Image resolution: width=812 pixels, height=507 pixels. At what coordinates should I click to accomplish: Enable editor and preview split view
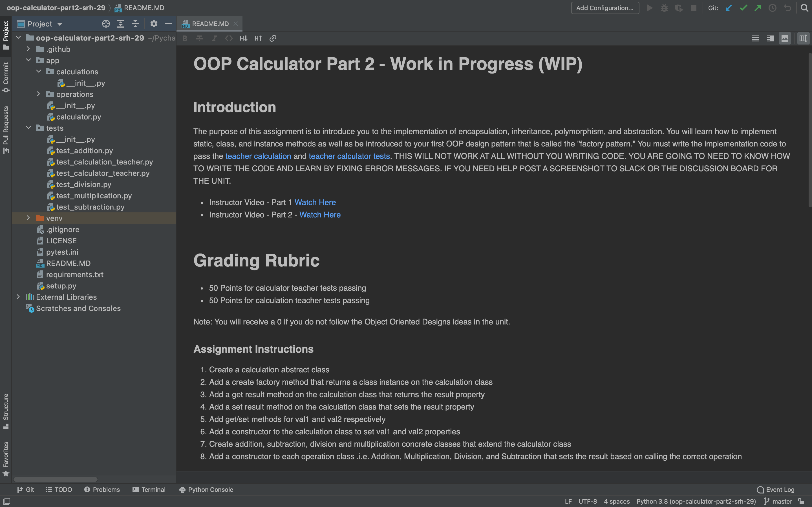coord(770,38)
